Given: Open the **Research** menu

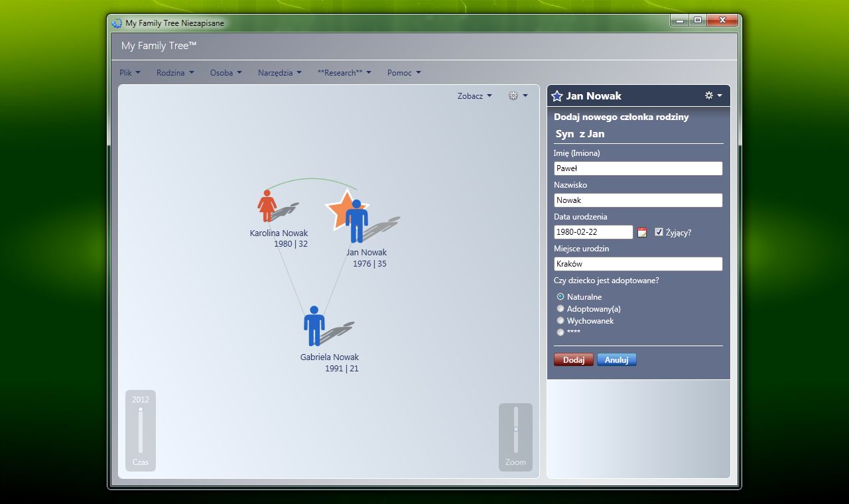Looking at the screenshot, I should point(344,73).
